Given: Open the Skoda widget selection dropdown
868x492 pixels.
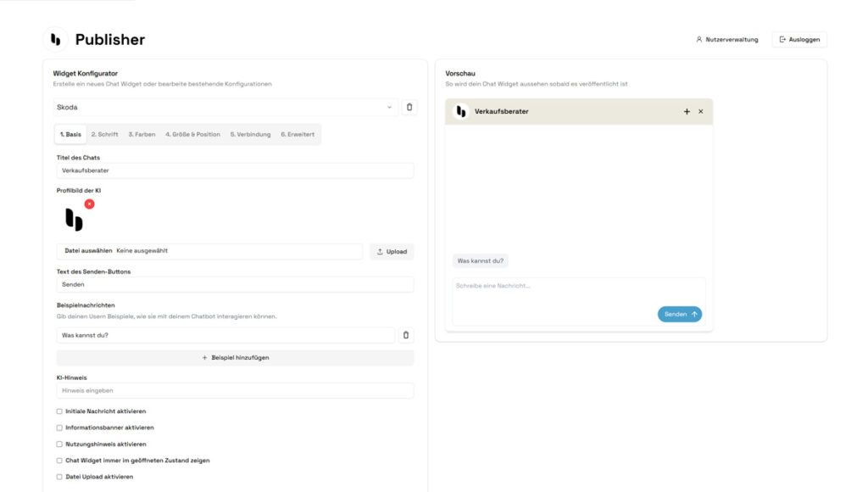Looking at the screenshot, I should [x=225, y=108].
